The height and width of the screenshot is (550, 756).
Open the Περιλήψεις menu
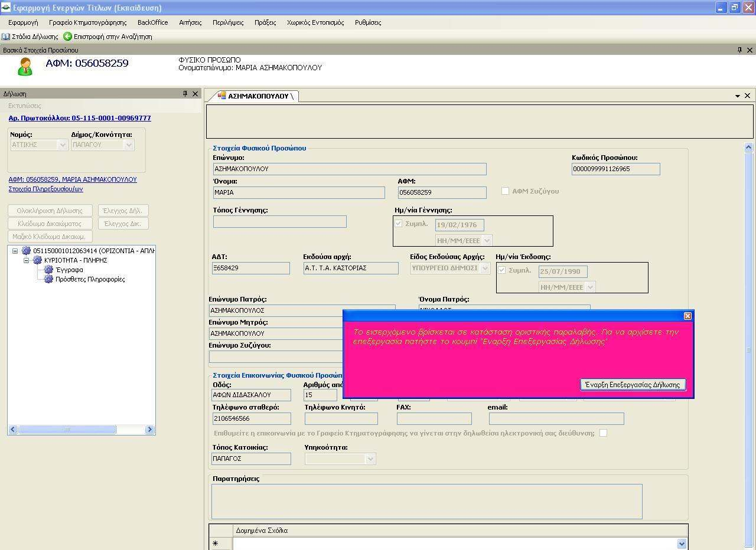click(228, 22)
